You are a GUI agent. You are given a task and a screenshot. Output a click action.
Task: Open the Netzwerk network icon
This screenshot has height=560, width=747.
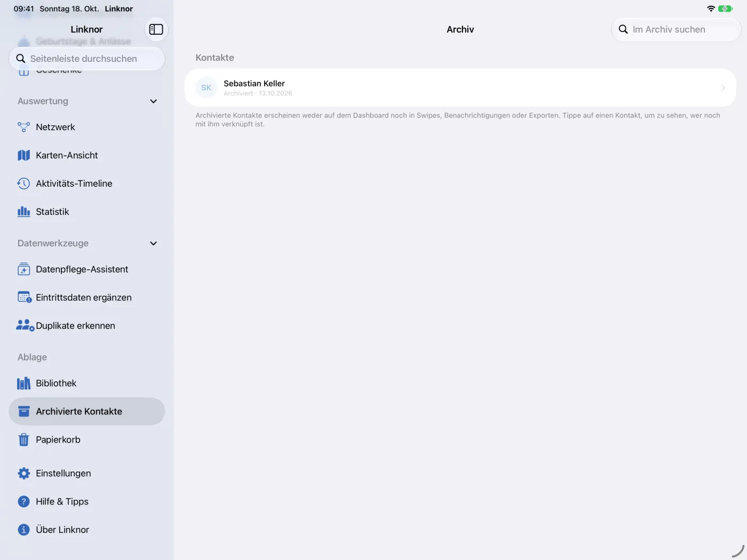click(24, 127)
